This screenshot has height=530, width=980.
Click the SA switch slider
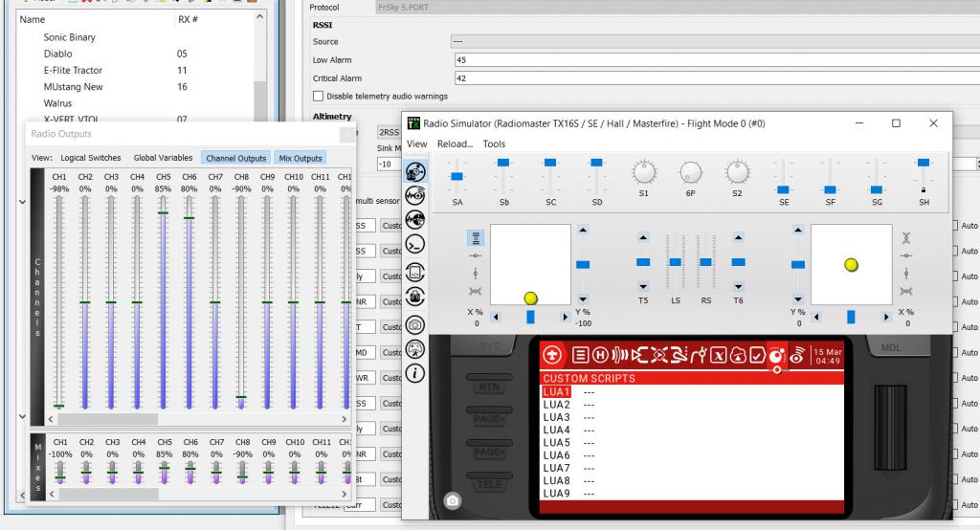pyautogui.click(x=457, y=177)
